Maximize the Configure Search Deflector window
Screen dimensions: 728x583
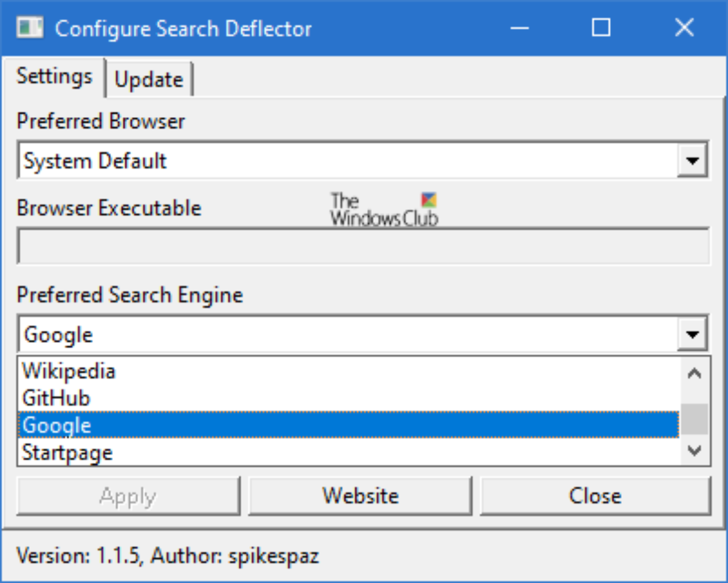601,28
